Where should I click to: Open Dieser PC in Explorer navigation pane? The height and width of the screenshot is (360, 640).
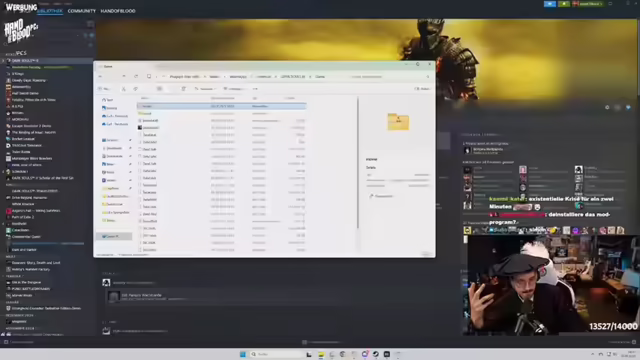tap(113, 236)
